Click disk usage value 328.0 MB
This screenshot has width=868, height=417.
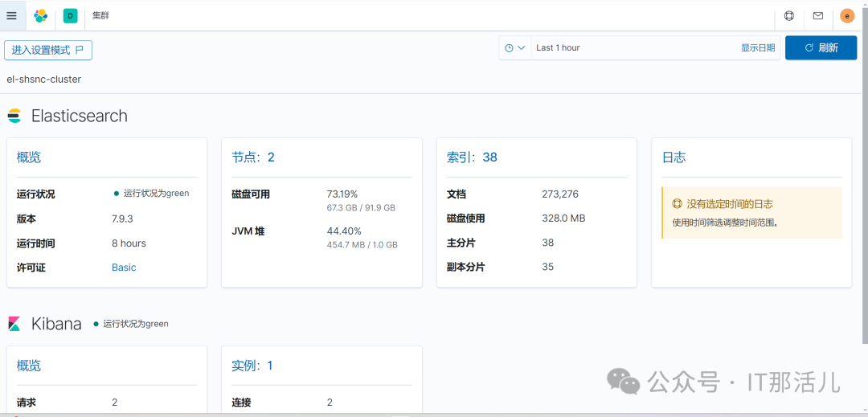pyautogui.click(x=563, y=219)
